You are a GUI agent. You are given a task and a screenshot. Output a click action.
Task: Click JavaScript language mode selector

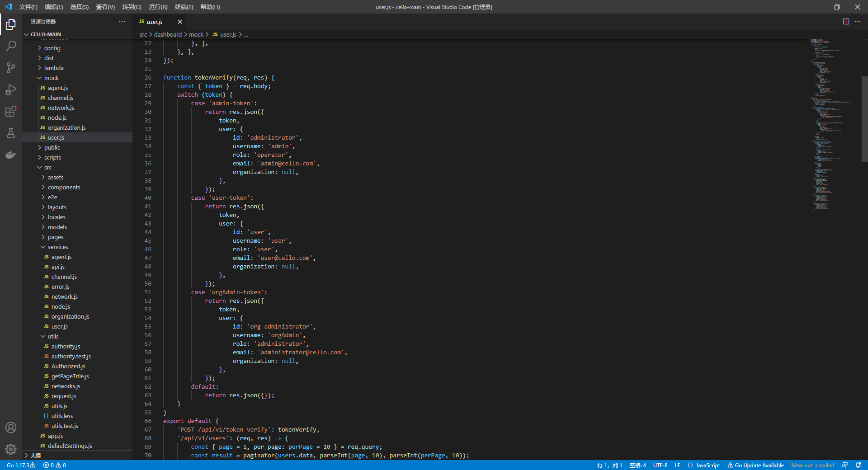tap(704, 465)
